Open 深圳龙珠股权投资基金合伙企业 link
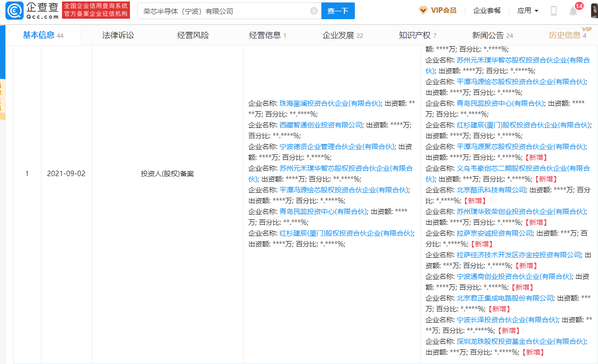Viewport: 598px width, 364px height. pyautogui.click(x=521, y=341)
